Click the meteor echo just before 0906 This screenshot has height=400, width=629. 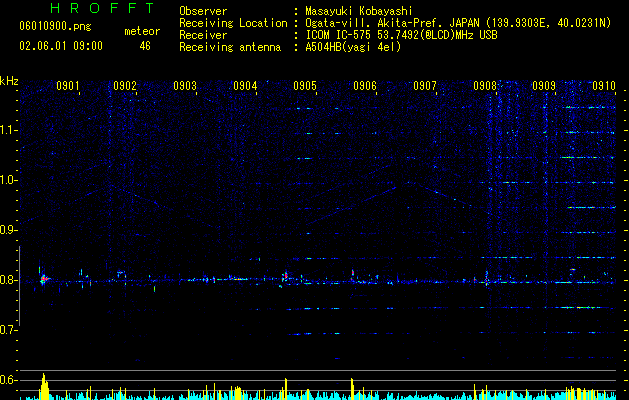point(353,273)
